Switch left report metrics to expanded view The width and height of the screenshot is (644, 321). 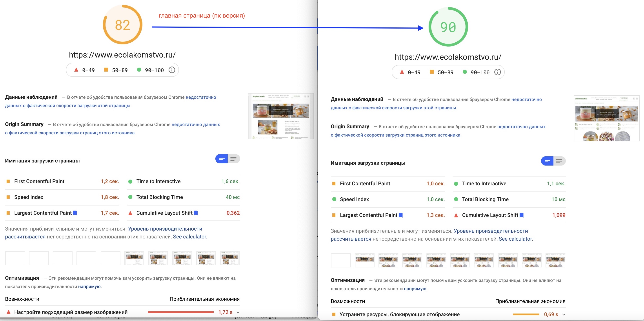coord(233,159)
